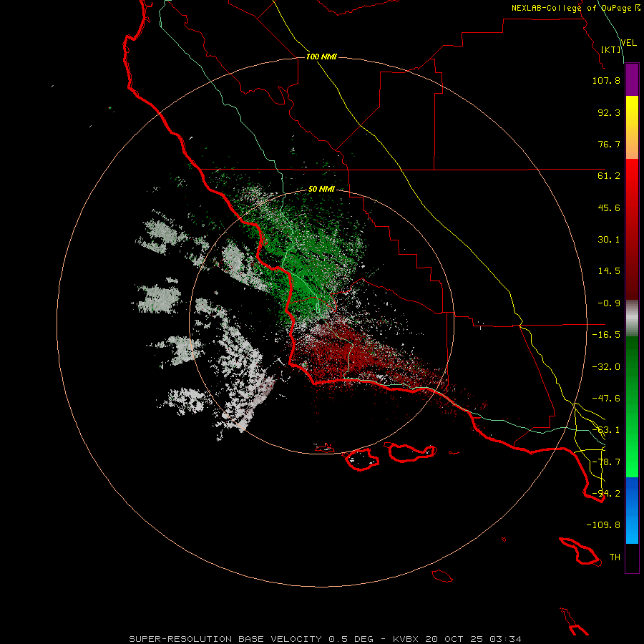Click the Super-Resolution Base Velocity caption text

point(326,639)
